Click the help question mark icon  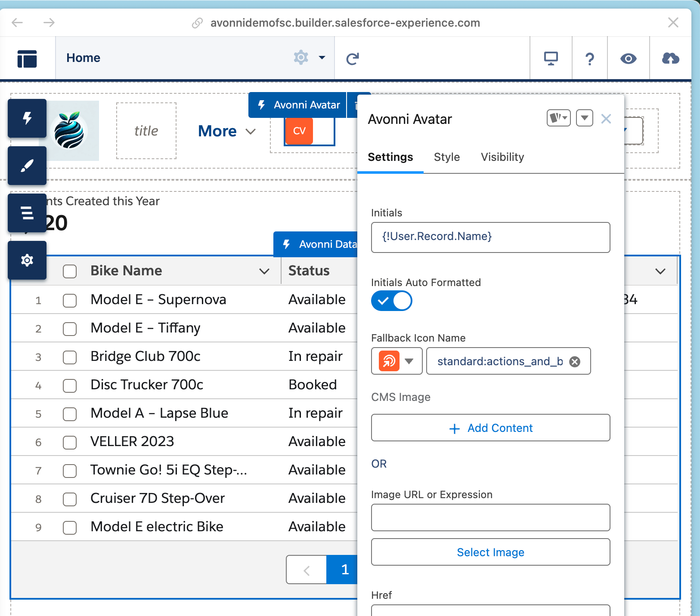tap(589, 59)
